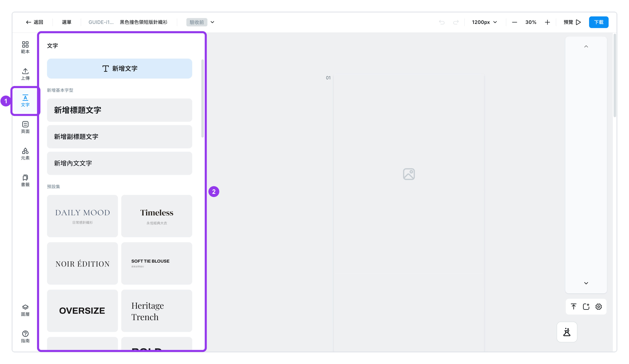
Task: Click the 新增文字 add text button
Action: tap(120, 69)
